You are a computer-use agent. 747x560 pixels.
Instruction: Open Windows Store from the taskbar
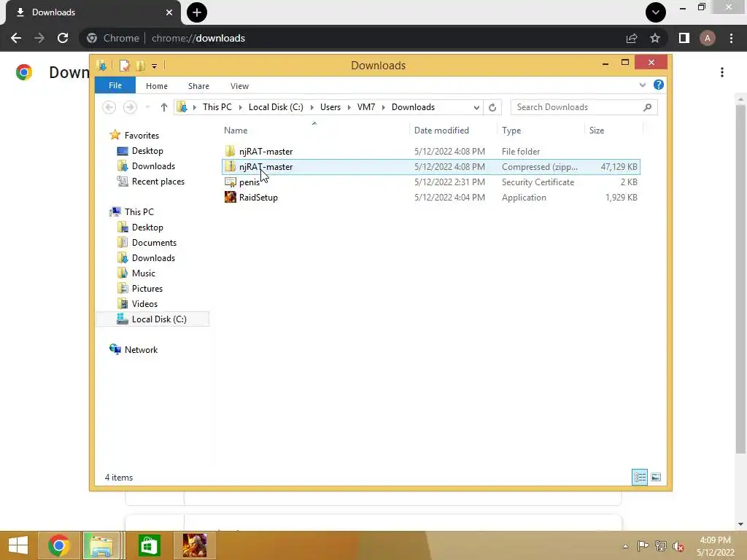(x=149, y=545)
